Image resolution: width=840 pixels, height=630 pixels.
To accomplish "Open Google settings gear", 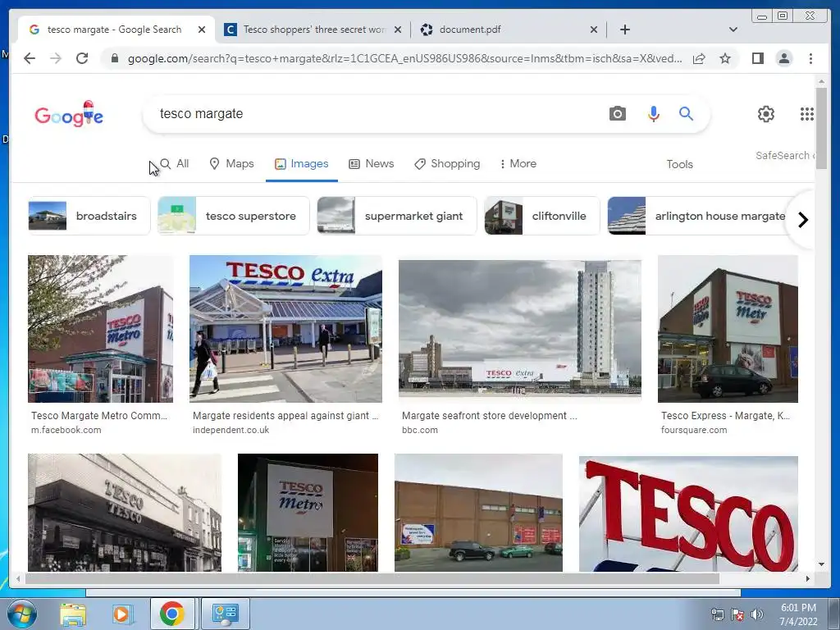I will pyautogui.click(x=766, y=113).
